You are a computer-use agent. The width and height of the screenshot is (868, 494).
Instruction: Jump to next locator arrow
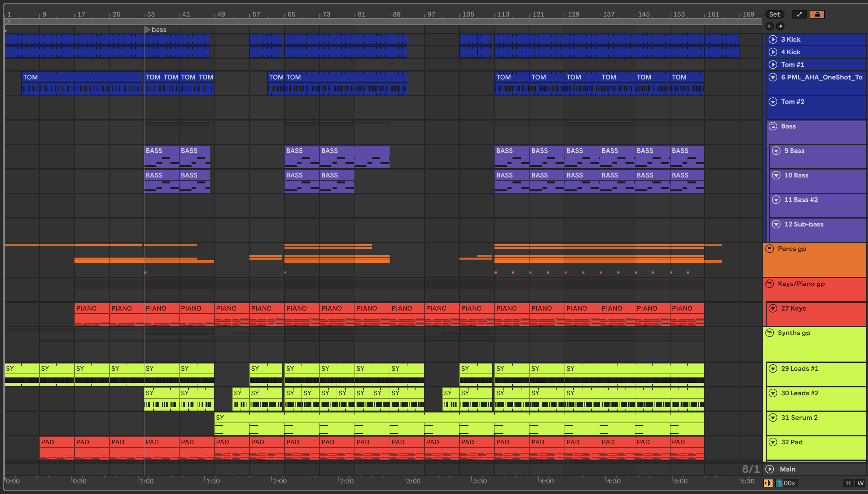pyautogui.click(x=780, y=26)
